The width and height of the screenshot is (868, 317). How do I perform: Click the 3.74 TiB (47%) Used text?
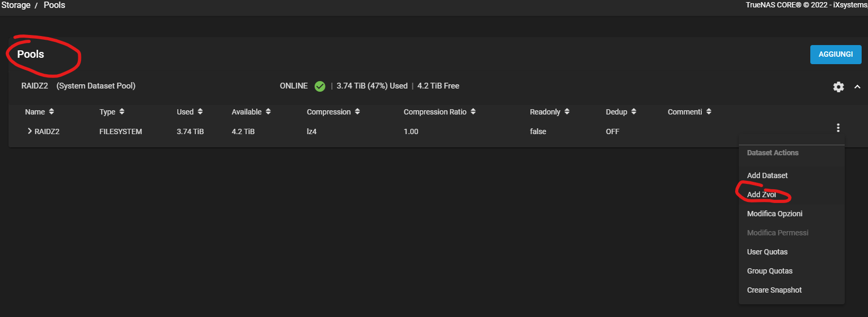(x=372, y=86)
